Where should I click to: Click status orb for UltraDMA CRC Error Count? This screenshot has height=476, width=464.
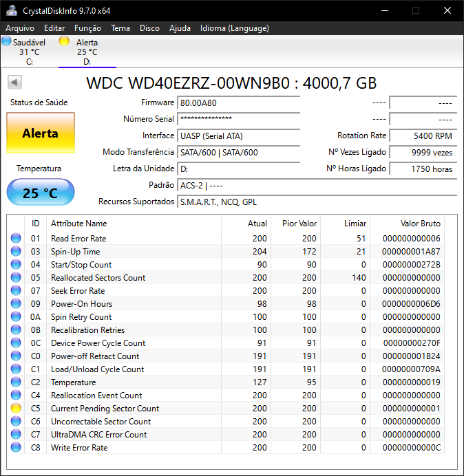[x=16, y=434]
